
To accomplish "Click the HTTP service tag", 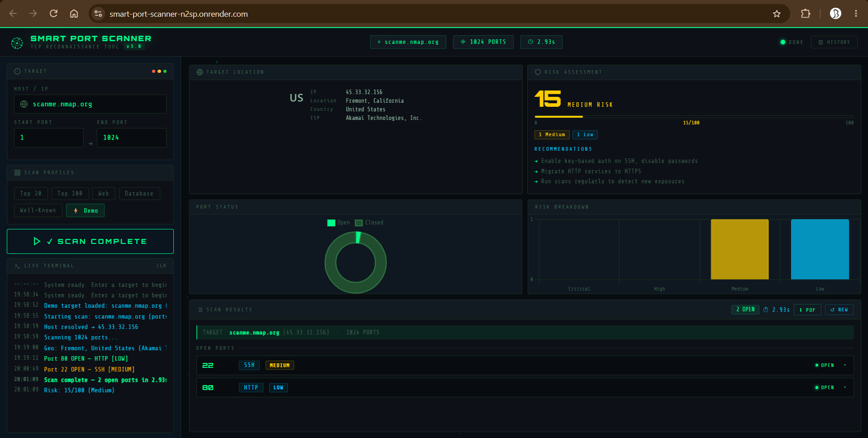I will click(251, 387).
